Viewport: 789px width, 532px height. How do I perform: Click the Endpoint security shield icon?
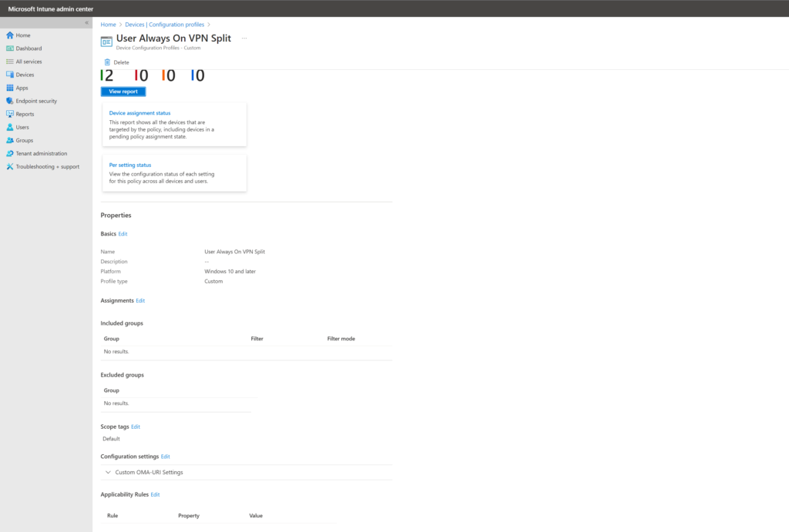pyautogui.click(x=9, y=101)
